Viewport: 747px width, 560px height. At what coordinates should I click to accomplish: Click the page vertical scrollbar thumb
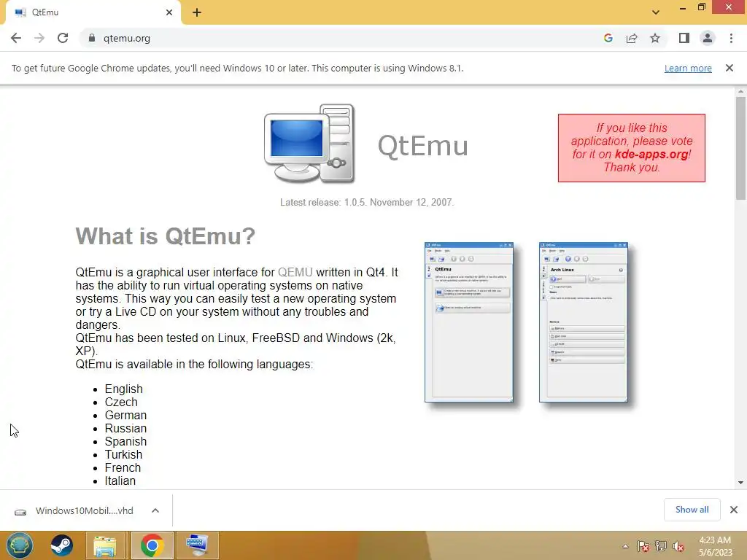point(740,147)
